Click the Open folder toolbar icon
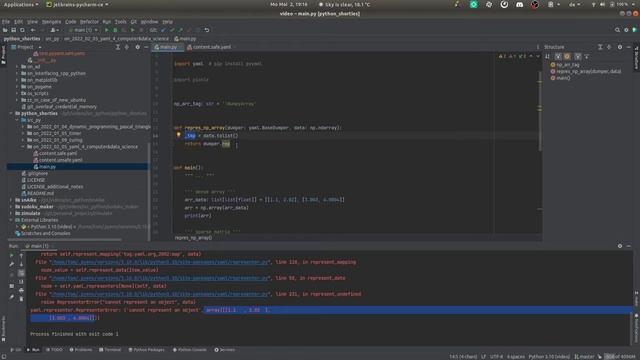This screenshot has height=360, width=640. 5,30
